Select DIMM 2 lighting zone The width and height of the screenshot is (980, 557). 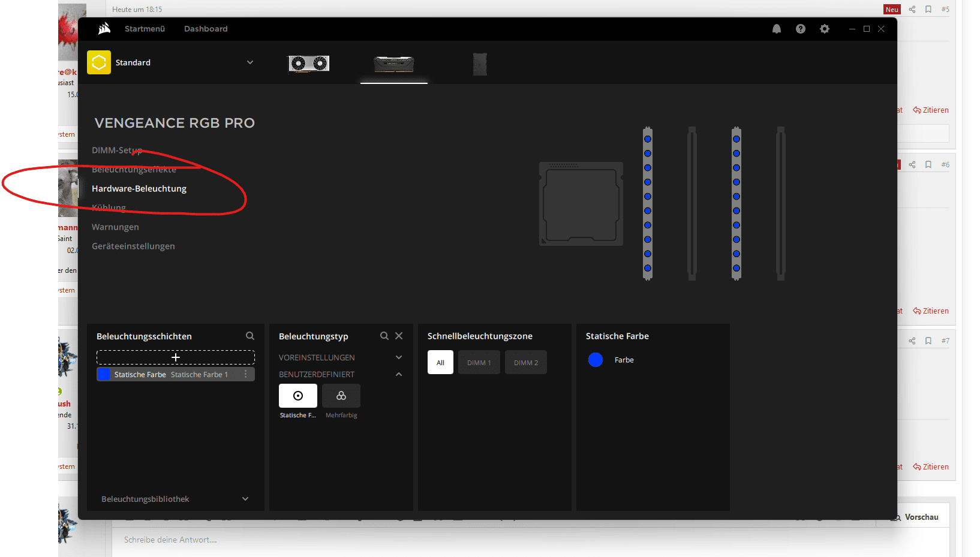[x=526, y=362]
